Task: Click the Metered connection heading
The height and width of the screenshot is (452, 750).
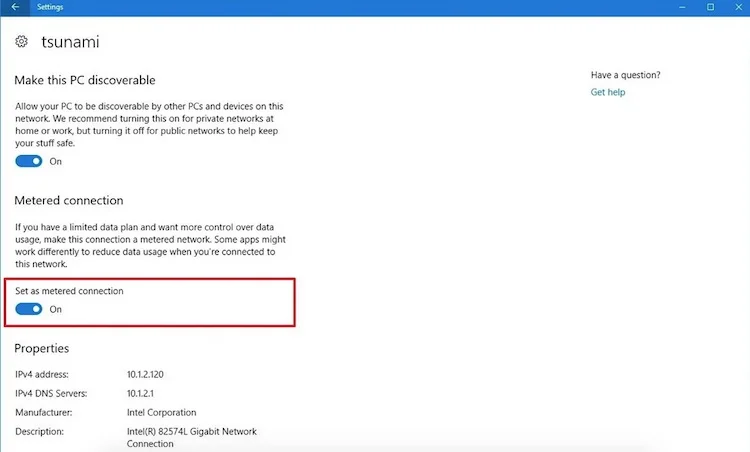Action: (x=69, y=200)
